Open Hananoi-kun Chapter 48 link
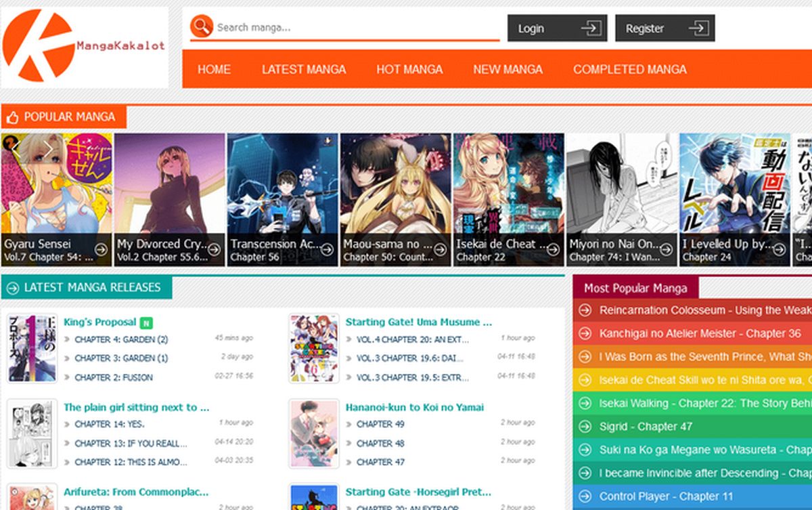The image size is (812, 510). click(x=380, y=444)
